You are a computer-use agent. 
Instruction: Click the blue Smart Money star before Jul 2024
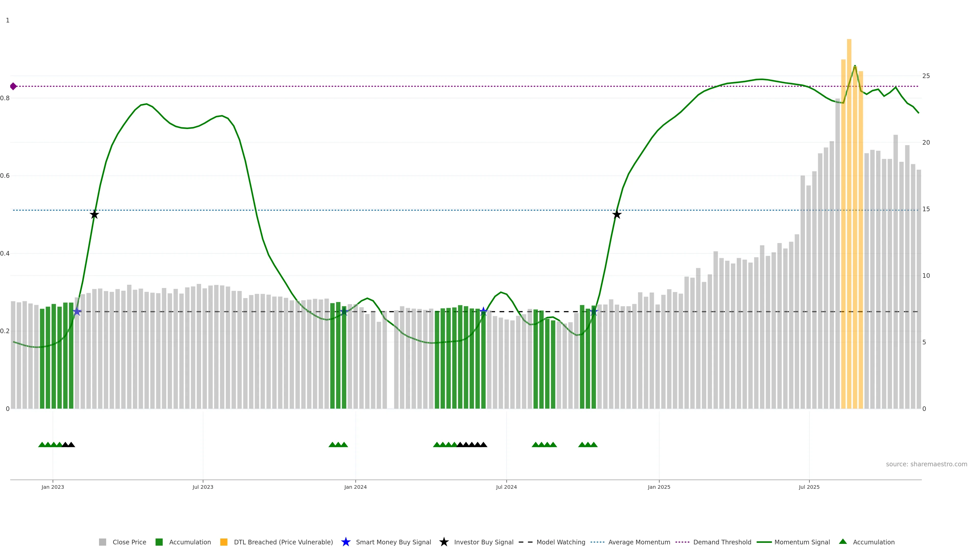[x=483, y=311]
